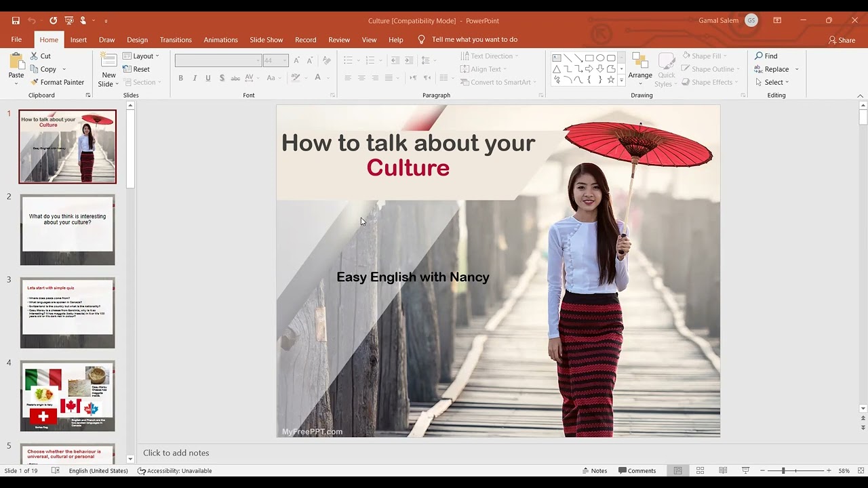Open Quick Styles gallery
868x488 pixels.
pos(666,70)
